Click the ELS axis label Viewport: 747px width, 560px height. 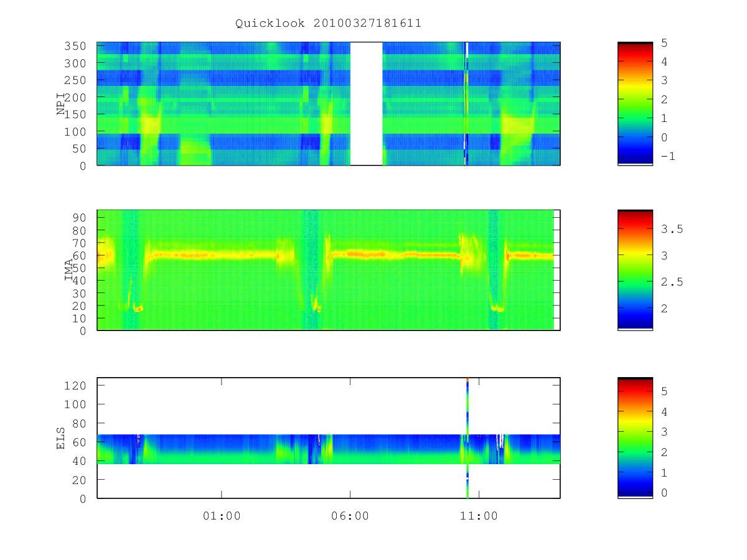(x=62, y=438)
